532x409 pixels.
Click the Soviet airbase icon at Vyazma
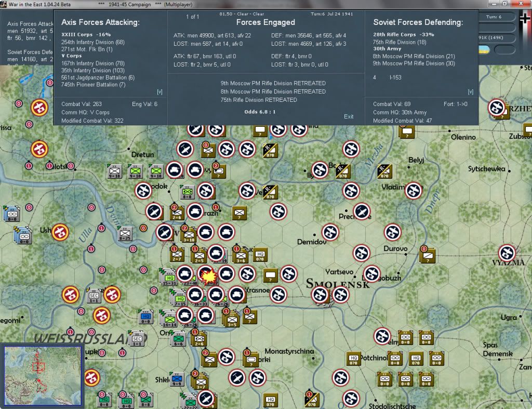click(507, 253)
